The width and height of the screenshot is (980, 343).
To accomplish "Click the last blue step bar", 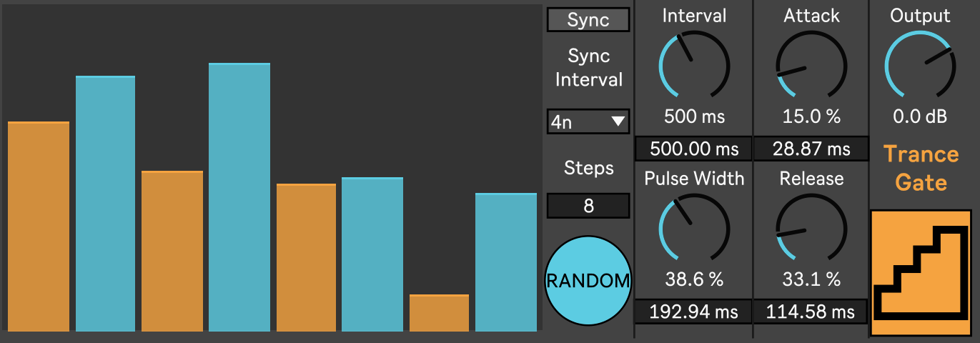I will tap(505, 262).
